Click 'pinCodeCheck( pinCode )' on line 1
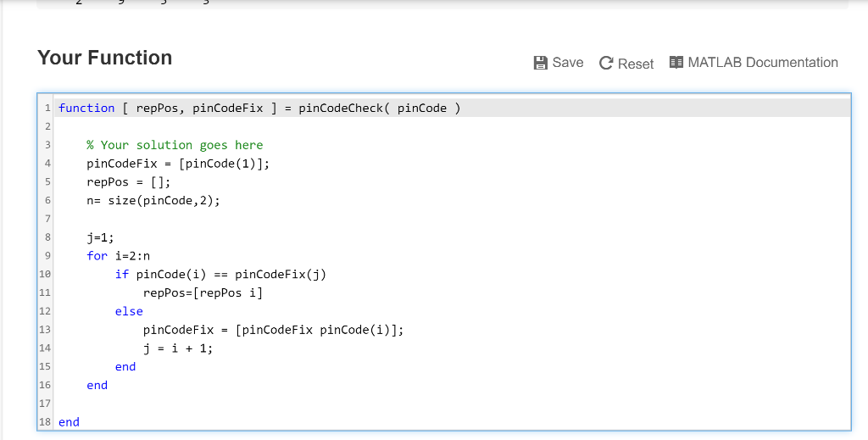Image resolution: width=868 pixels, height=440 pixels. 379,108
